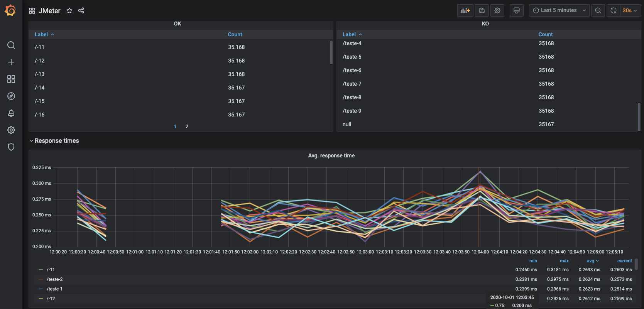644x309 pixels.
Task: Click the Create plus icon
Action: (x=11, y=62)
